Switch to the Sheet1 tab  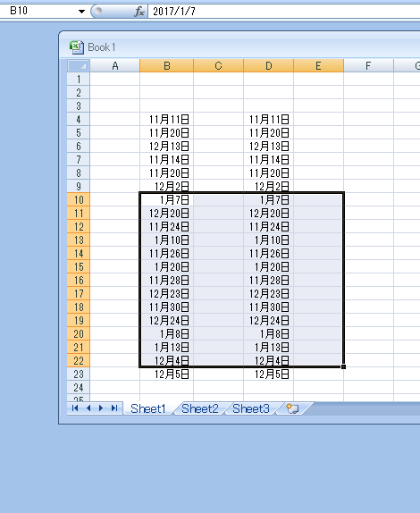[x=148, y=408]
